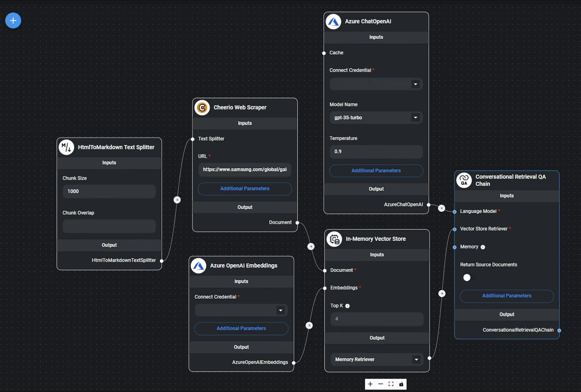Image resolution: width=581 pixels, height=392 pixels.
Task: Click the Vector Store Retriever input handle
Action: [455, 229]
